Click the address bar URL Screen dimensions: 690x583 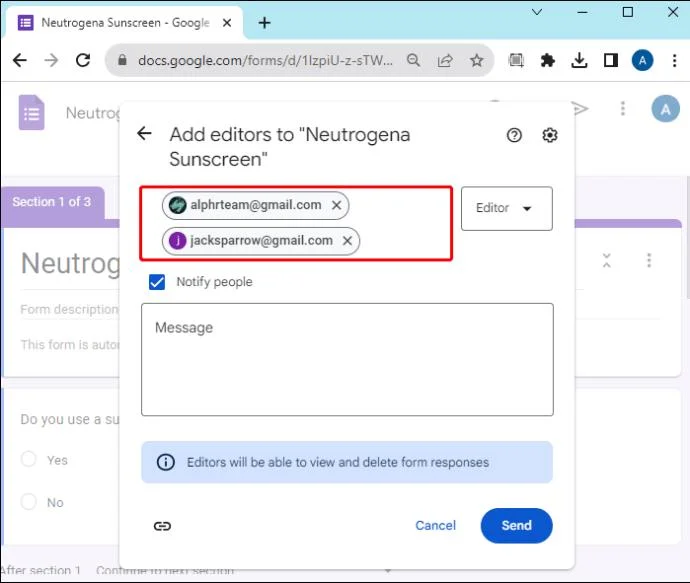point(265,60)
